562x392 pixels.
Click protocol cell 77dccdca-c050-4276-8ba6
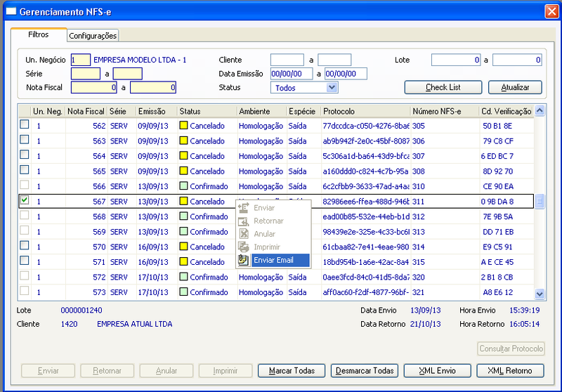(x=366, y=126)
